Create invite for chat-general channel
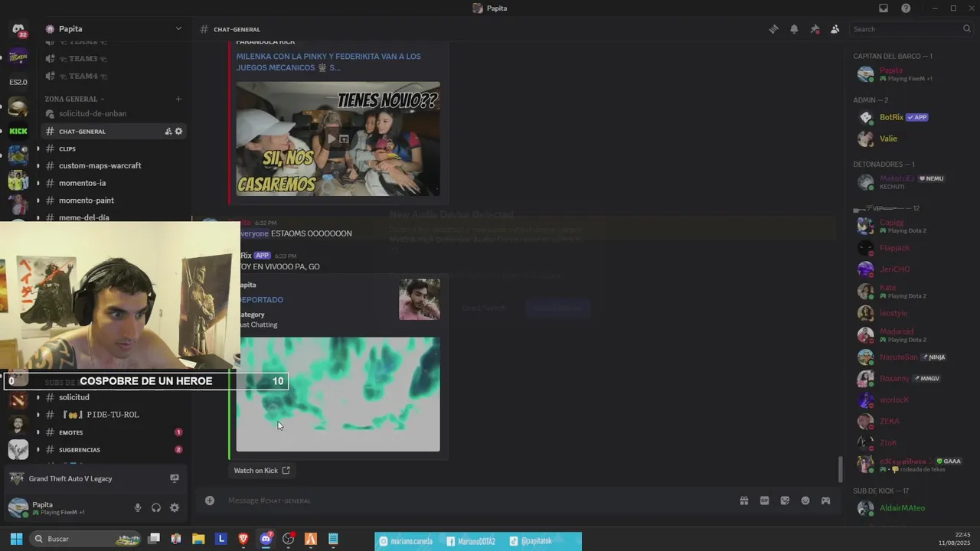 coord(168,132)
